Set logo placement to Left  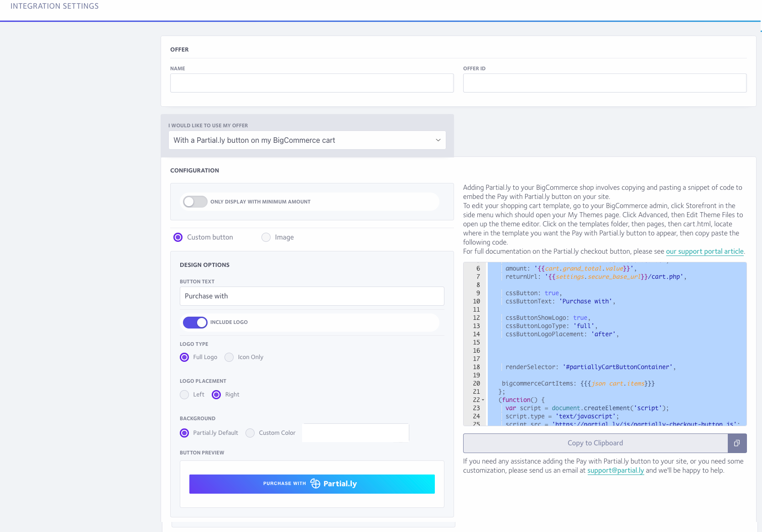pos(184,395)
